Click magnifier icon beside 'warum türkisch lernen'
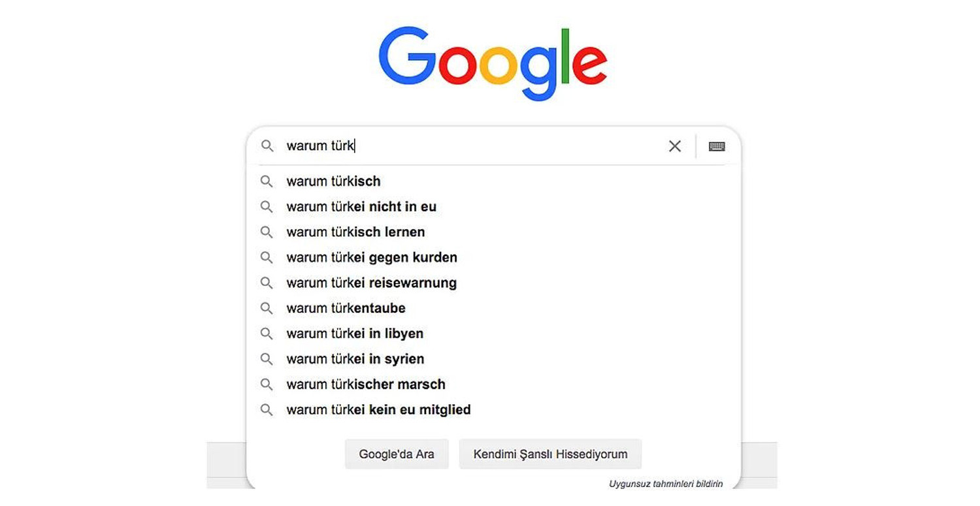This screenshot has height=506, width=980. click(267, 232)
